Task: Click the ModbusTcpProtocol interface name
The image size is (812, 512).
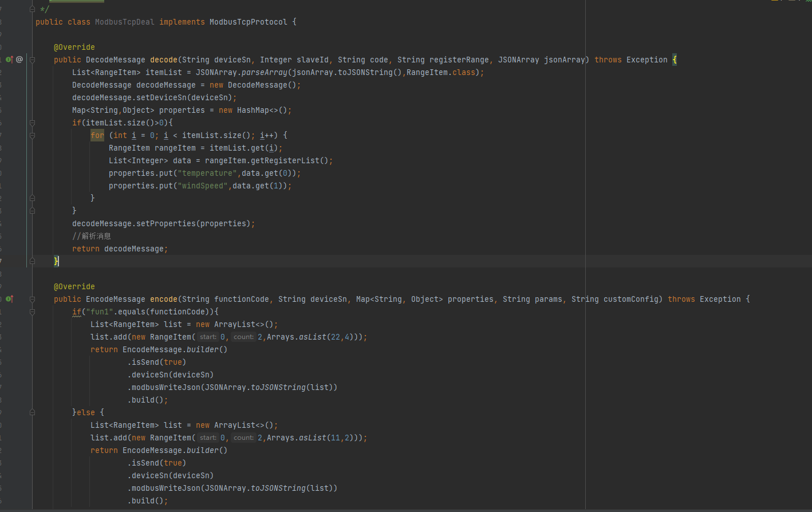Action: [x=248, y=22]
